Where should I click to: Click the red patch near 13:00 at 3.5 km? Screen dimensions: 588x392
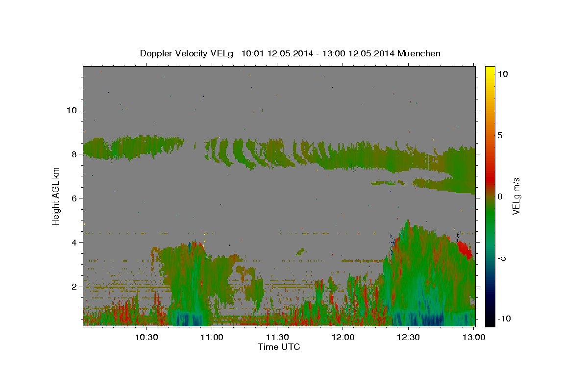tap(464, 250)
